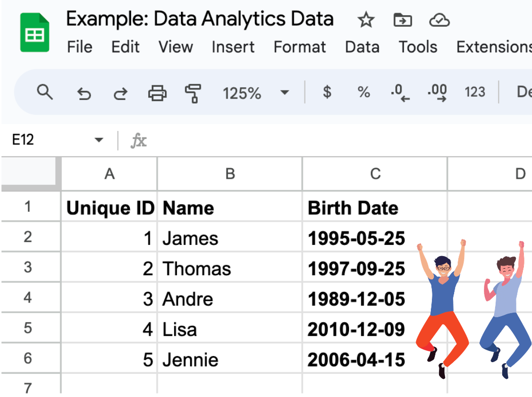Click the undo arrow icon

pyautogui.click(x=84, y=93)
